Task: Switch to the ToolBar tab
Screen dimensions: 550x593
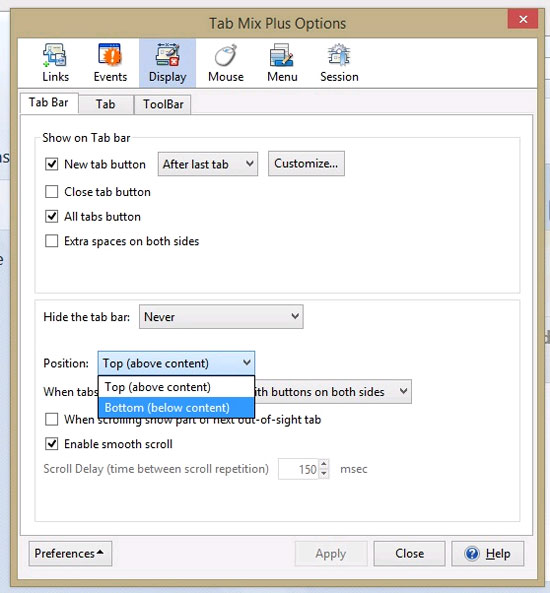Action: pos(163,104)
